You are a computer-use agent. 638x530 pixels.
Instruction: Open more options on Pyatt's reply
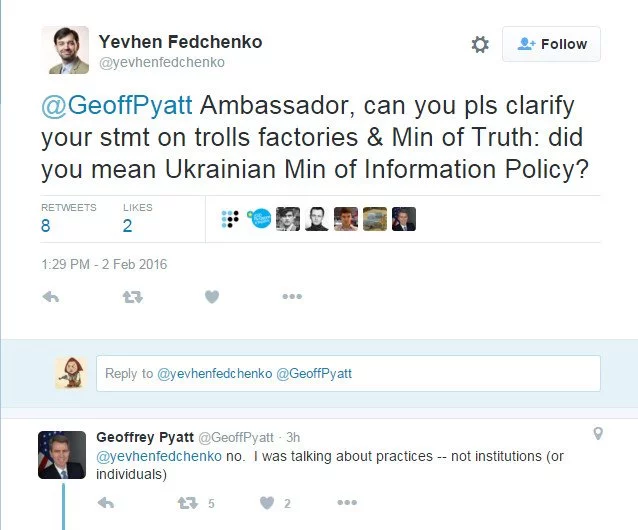click(346, 503)
